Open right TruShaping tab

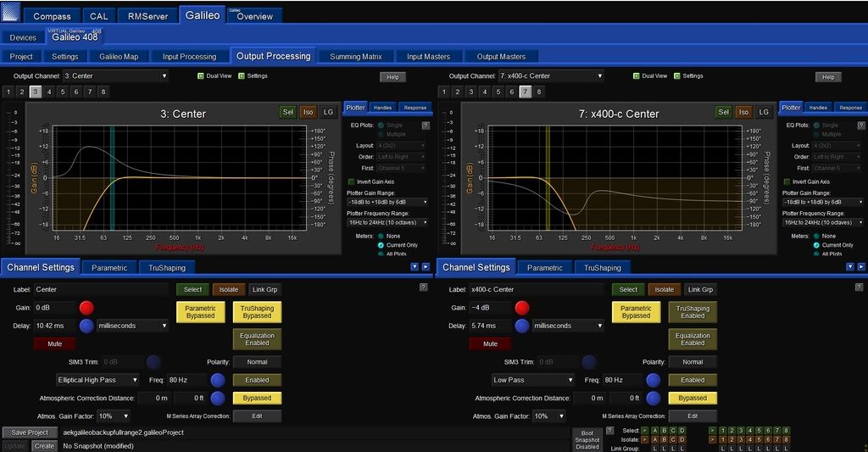(603, 267)
